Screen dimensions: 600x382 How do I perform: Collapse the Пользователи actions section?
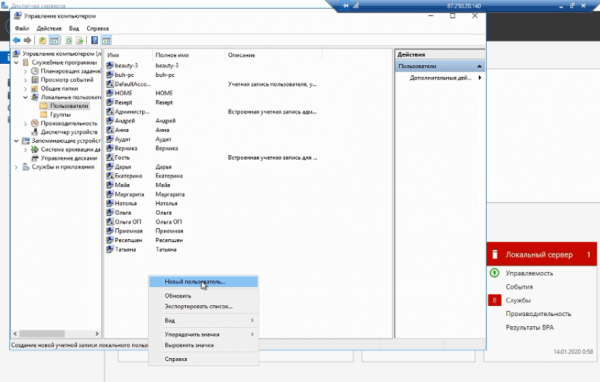click(x=479, y=66)
